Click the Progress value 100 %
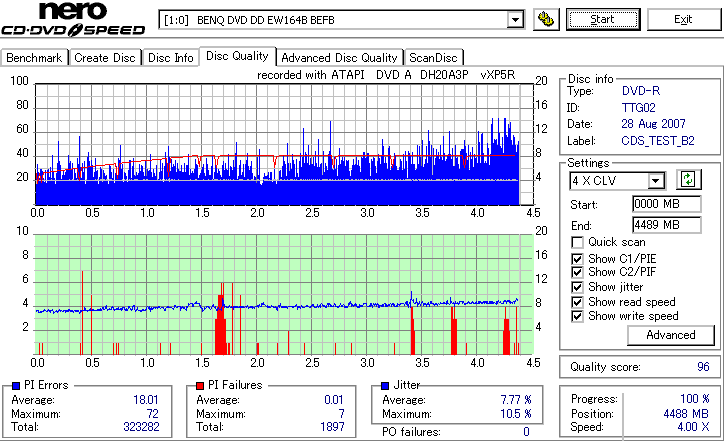Viewport: 724px width, 441px height. click(x=695, y=399)
